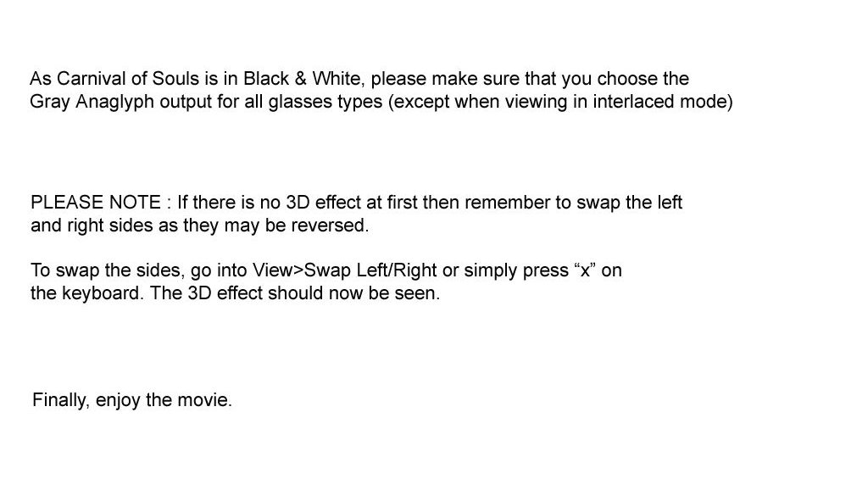
Task: Click the quoted letter 'x' in the instructions
Action: tap(585, 270)
